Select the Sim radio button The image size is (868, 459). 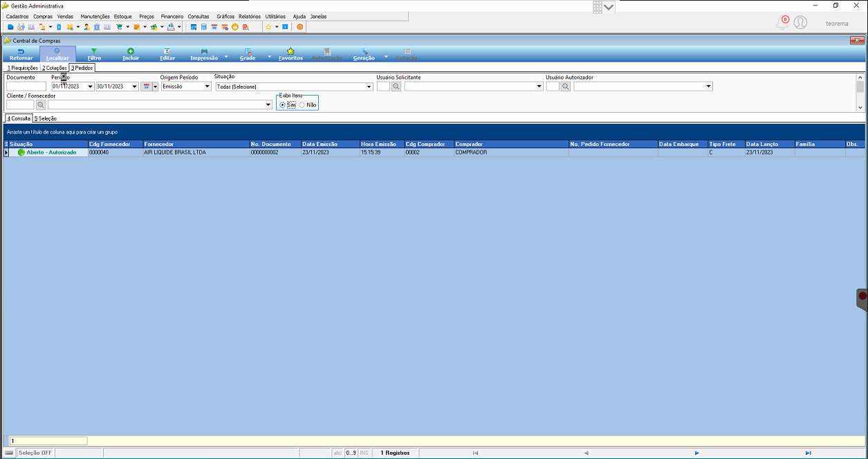click(x=283, y=105)
